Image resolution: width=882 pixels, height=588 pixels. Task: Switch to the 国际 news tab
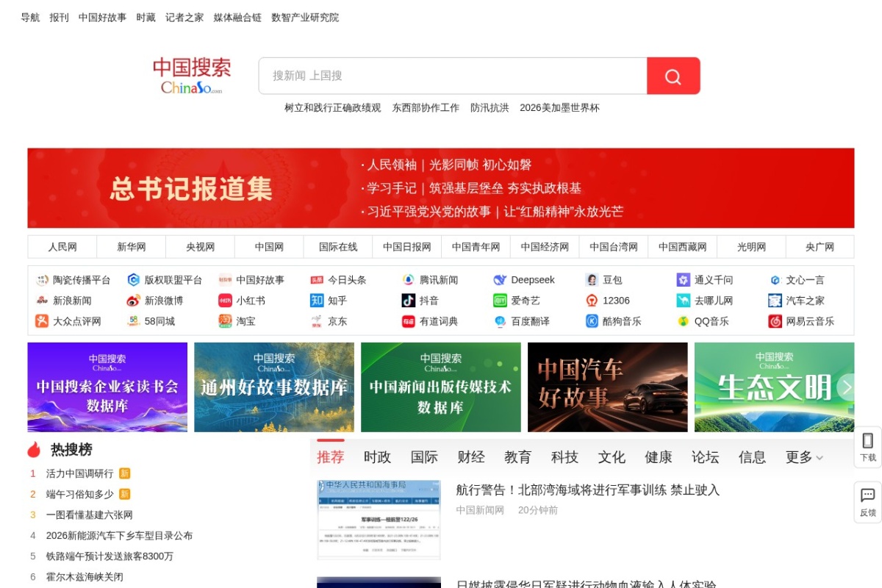point(424,457)
